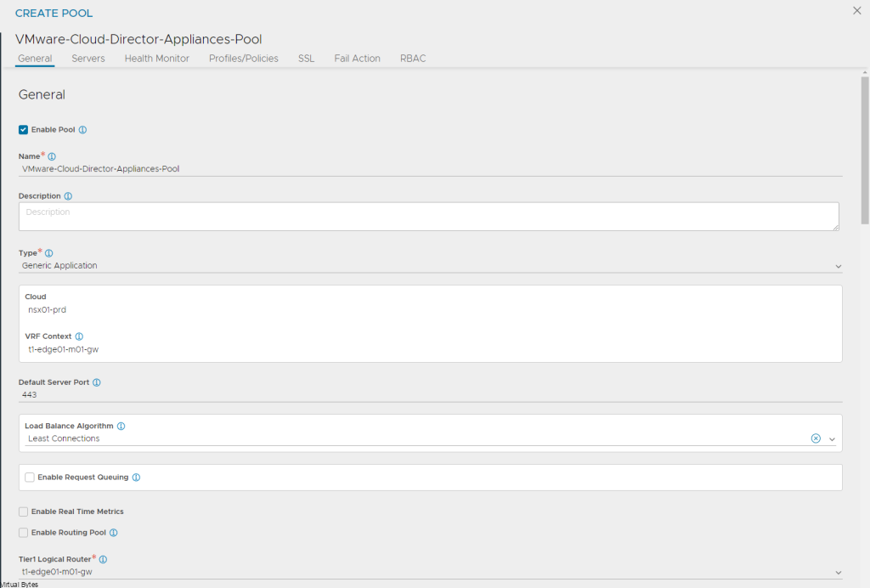Click the CREATE POOL header text

click(54, 13)
